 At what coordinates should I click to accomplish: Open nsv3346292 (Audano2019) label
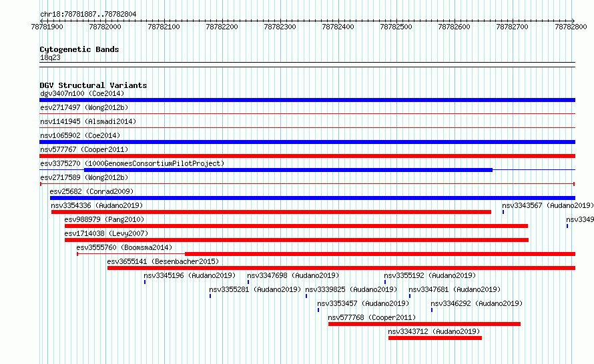click(x=477, y=303)
